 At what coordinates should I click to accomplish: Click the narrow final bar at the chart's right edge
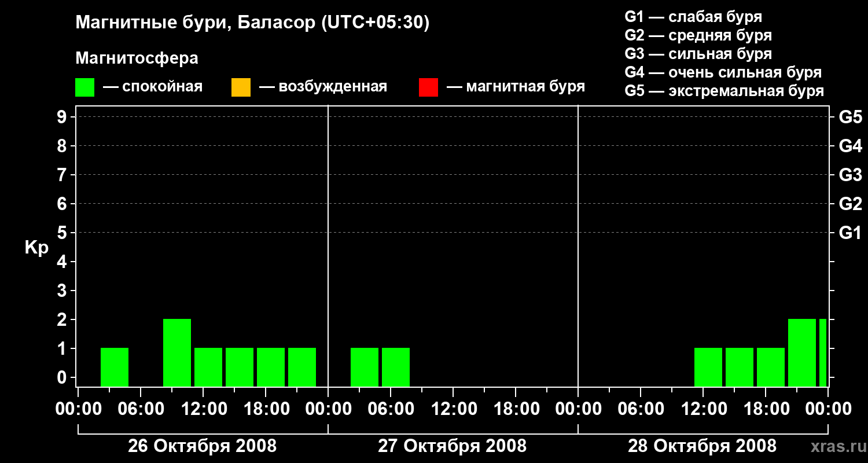(823, 352)
